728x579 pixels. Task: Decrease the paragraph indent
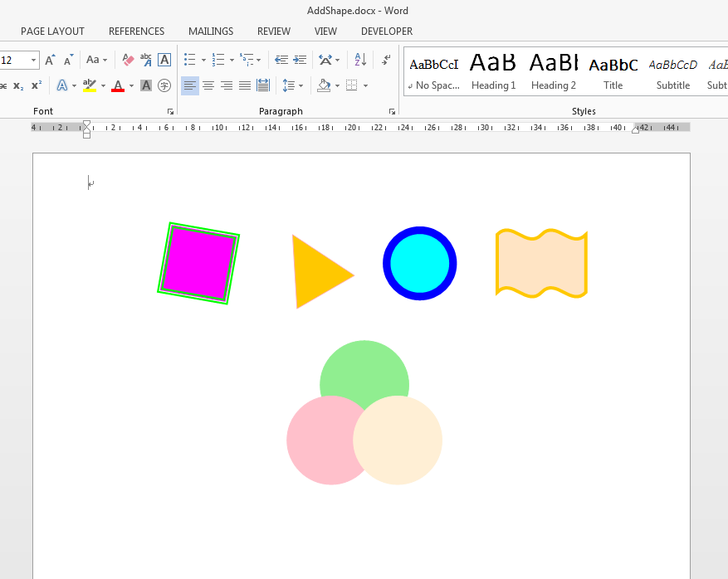[x=281, y=60]
